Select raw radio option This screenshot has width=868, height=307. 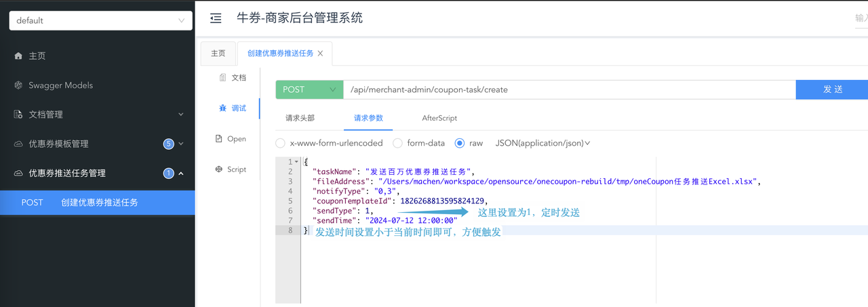[x=460, y=143]
